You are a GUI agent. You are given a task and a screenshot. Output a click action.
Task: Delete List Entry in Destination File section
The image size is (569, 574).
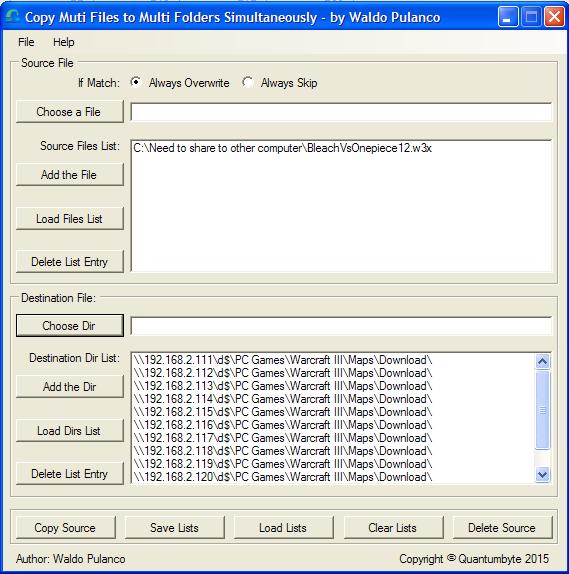tap(70, 474)
